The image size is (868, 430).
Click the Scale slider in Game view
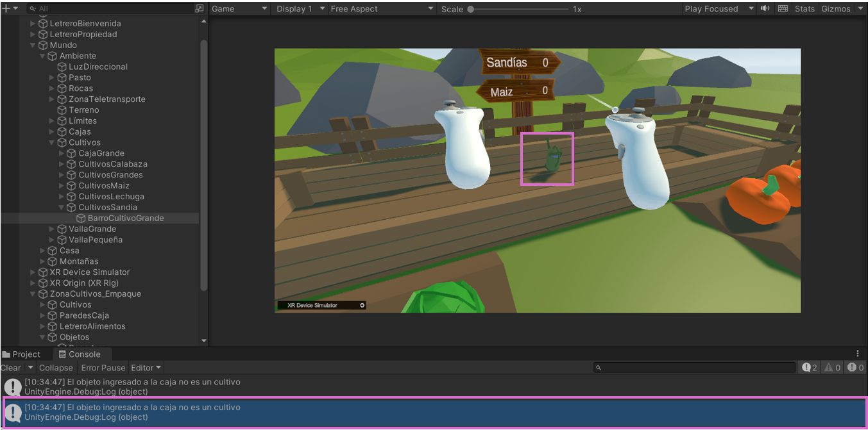pyautogui.click(x=518, y=9)
